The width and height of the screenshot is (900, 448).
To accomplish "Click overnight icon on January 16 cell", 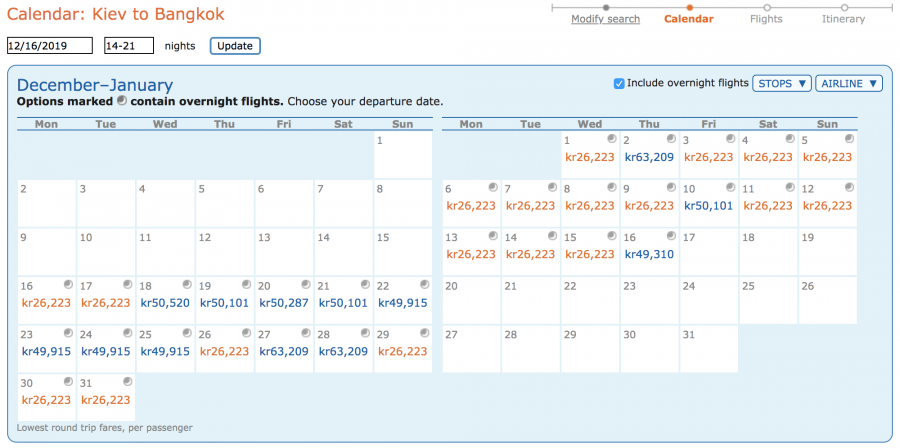I will 671,236.
